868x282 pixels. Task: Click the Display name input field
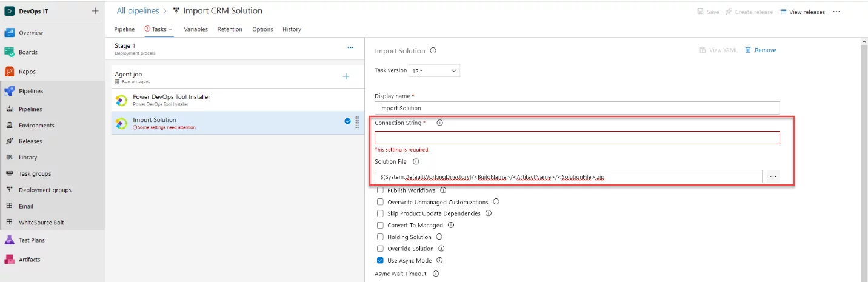click(x=577, y=108)
